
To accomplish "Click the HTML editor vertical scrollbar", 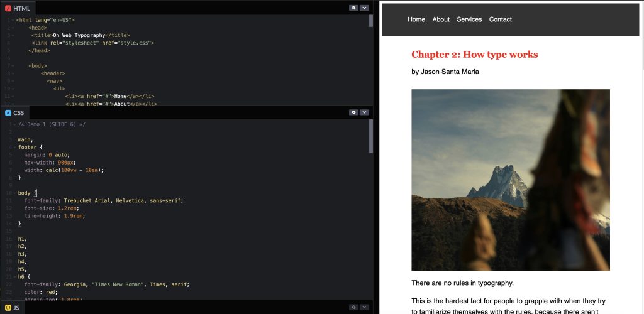I will 371,21.
